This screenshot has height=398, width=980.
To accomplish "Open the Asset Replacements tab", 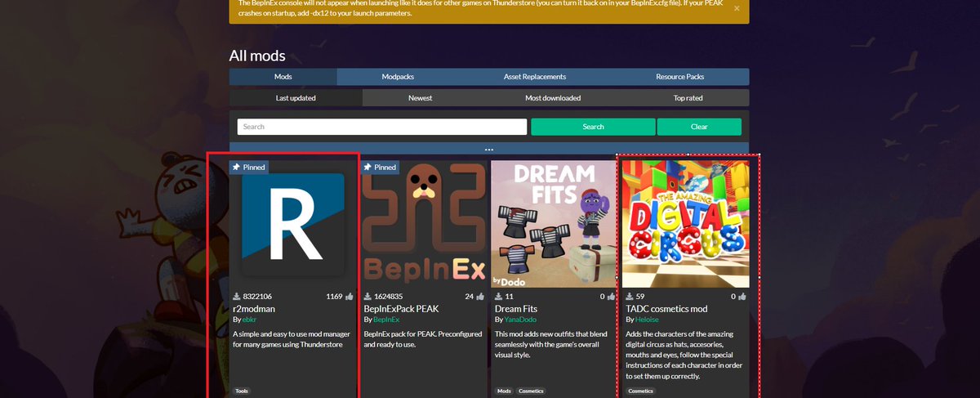I will click(x=535, y=77).
